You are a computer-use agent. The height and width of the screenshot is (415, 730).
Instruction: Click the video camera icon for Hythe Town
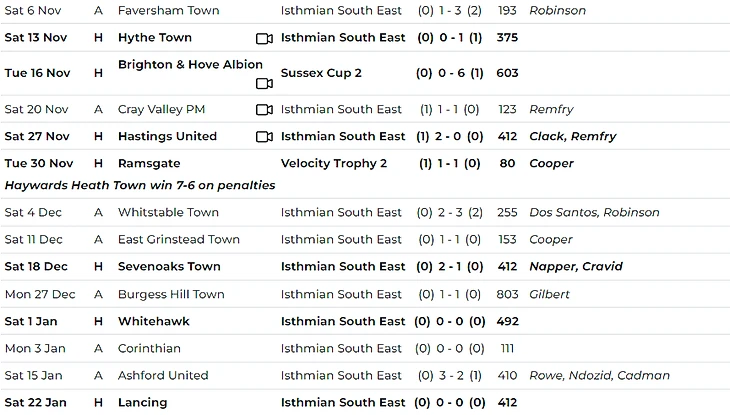[264, 38]
